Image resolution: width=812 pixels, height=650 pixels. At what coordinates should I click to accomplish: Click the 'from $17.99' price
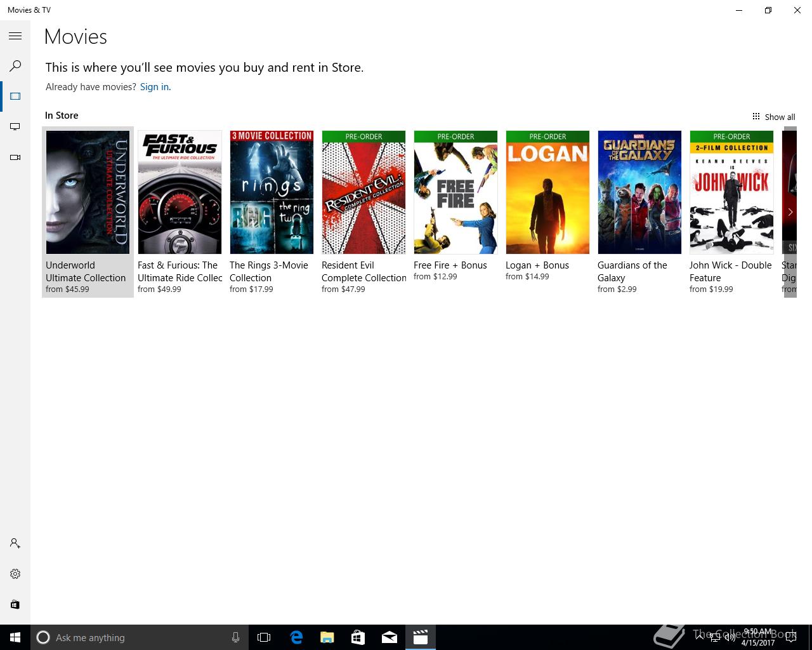tap(251, 289)
